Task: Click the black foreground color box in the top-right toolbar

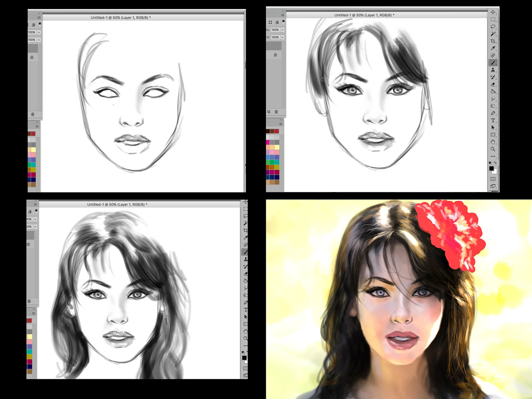Action: [491, 169]
